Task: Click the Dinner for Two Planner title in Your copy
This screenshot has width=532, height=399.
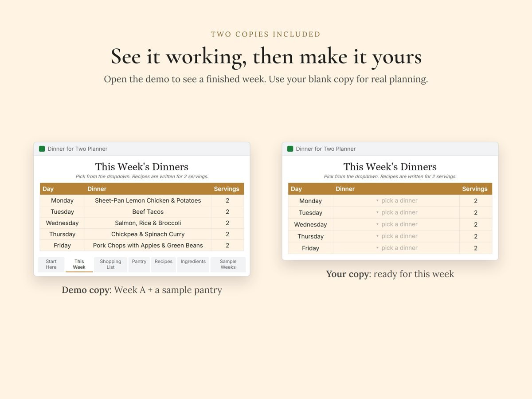Action: click(x=326, y=149)
